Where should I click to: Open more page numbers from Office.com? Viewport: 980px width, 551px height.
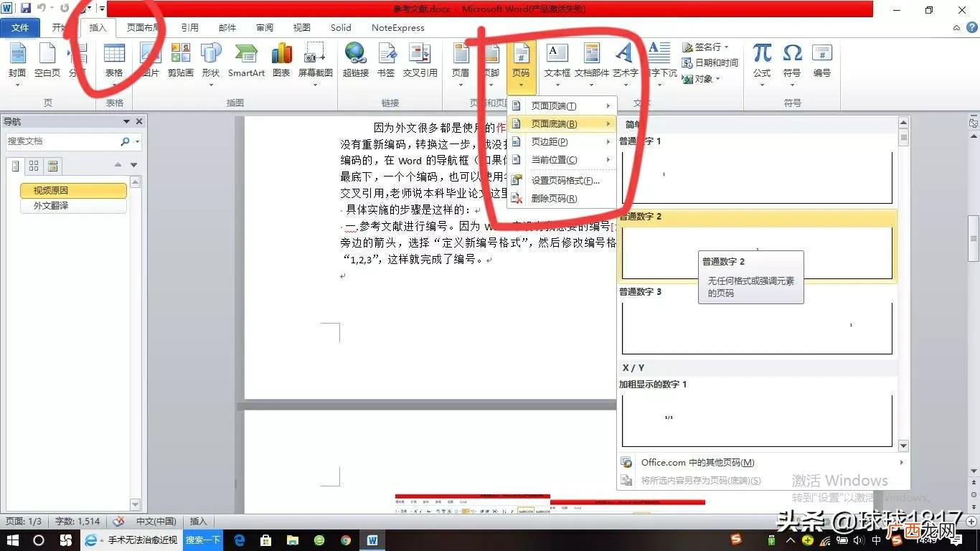click(762, 463)
